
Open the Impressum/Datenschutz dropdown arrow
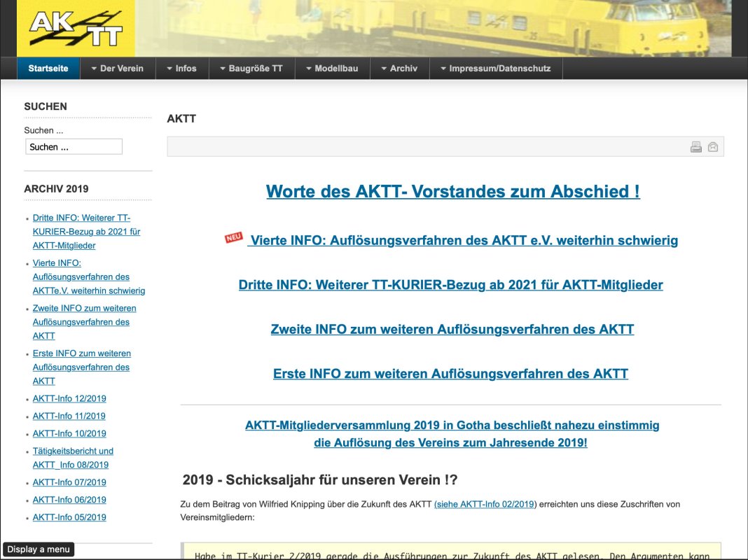tap(442, 68)
